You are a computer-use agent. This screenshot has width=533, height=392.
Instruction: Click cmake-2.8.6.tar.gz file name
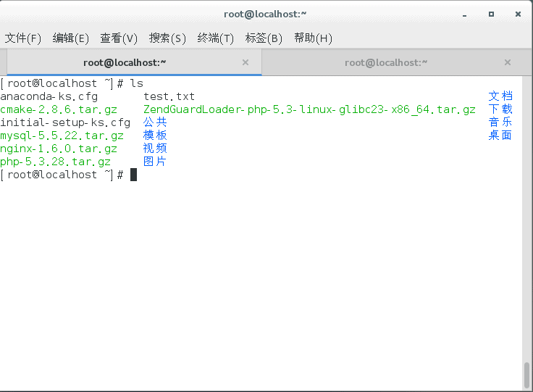pos(59,109)
